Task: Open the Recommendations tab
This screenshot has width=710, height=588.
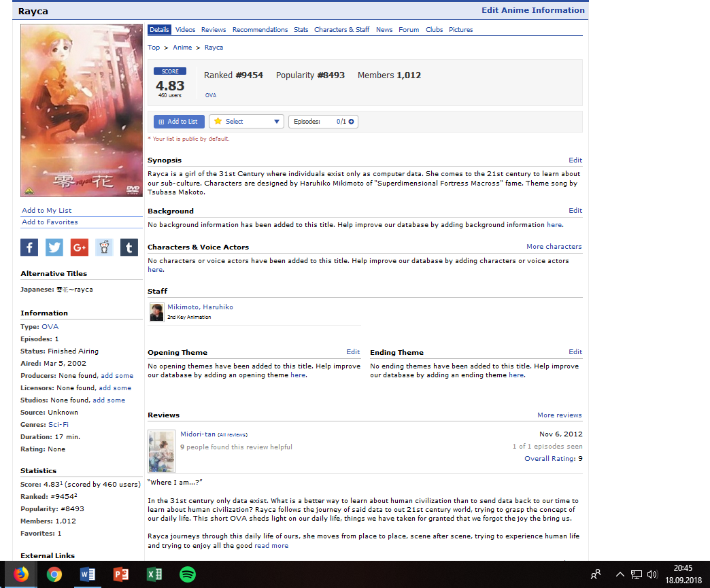Action: pyautogui.click(x=260, y=29)
